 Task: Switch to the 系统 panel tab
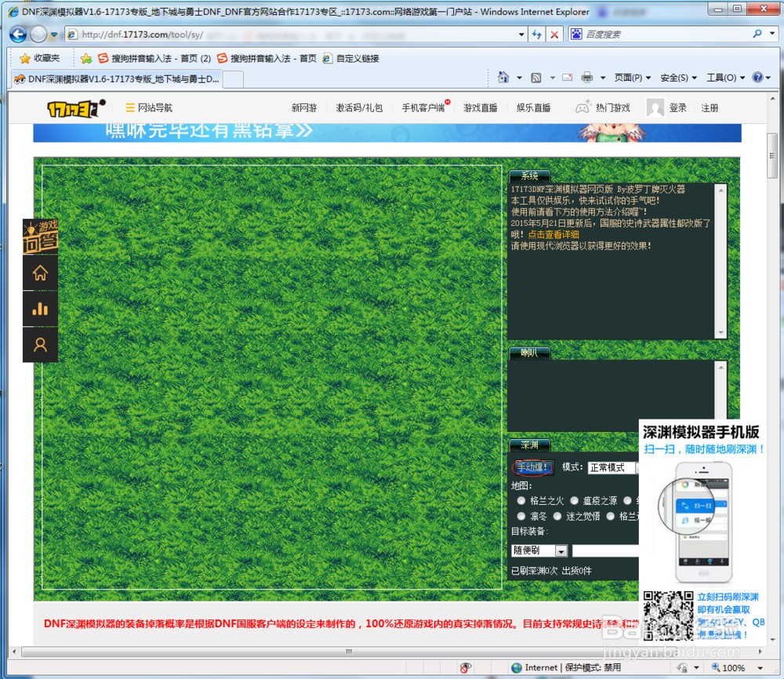tap(529, 176)
